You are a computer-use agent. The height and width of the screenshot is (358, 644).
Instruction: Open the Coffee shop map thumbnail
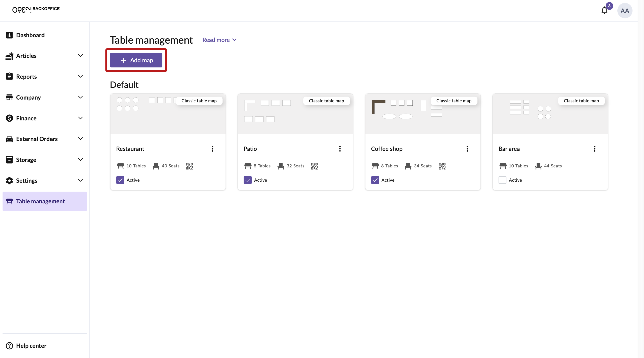tap(423, 114)
